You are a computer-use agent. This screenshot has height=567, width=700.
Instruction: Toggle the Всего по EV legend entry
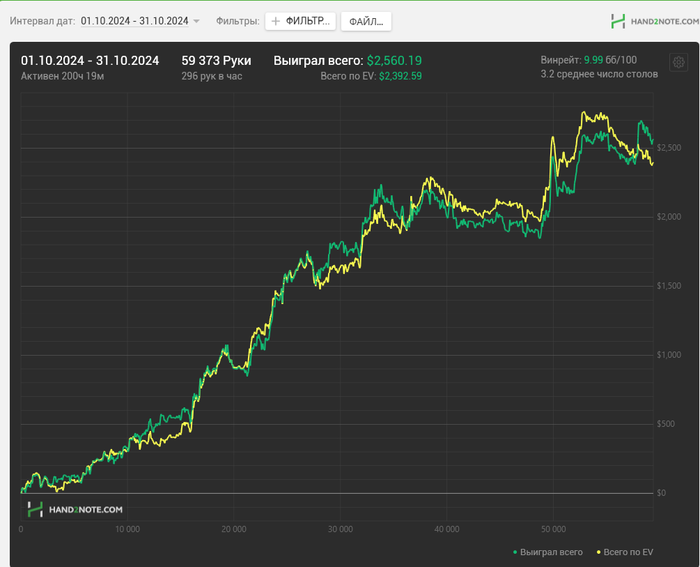[625, 552]
